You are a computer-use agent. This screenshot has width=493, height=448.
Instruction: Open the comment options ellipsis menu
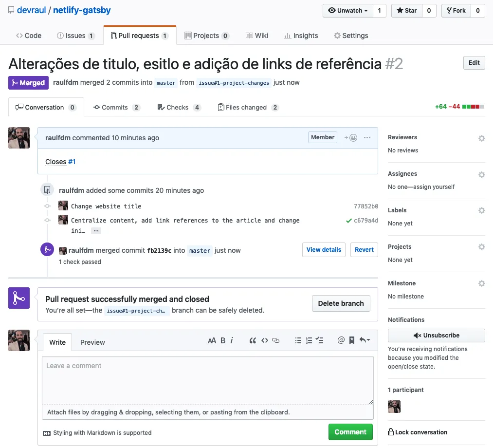pyautogui.click(x=367, y=137)
